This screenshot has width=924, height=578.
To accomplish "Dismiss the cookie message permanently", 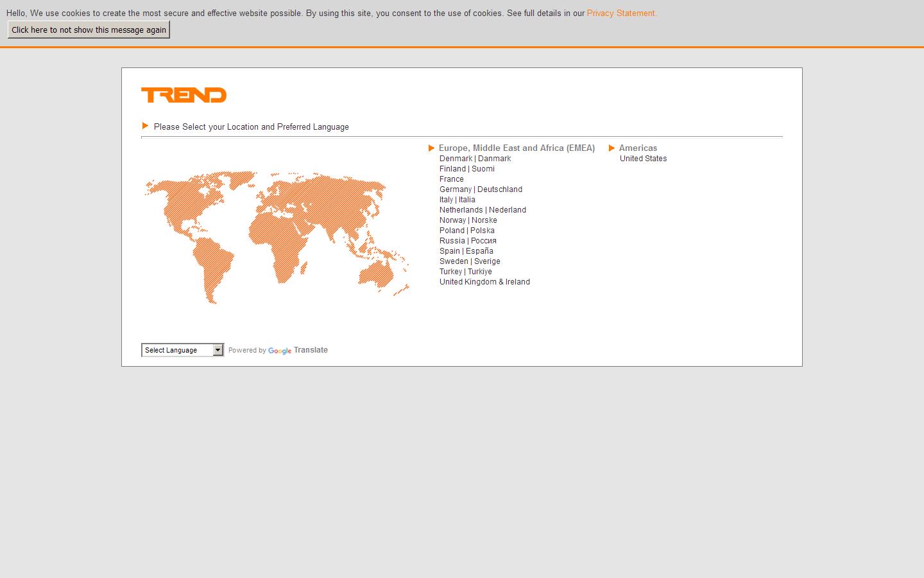I will coord(88,30).
